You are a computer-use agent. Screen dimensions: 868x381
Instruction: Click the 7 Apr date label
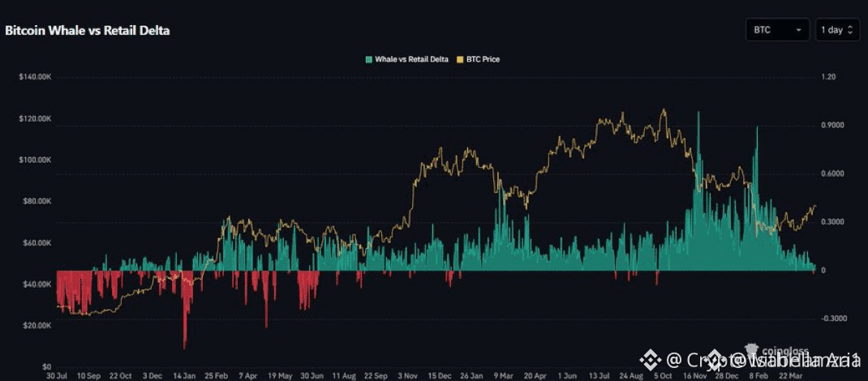pyautogui.click(x=247, y=375)
